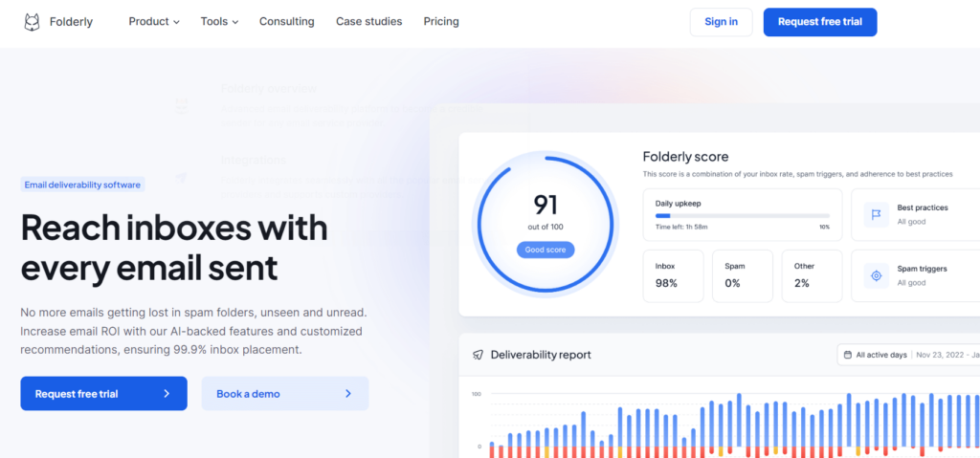Click the Folderly score heading
This screenshot has height=458, width=980.
tap(685, 157)
